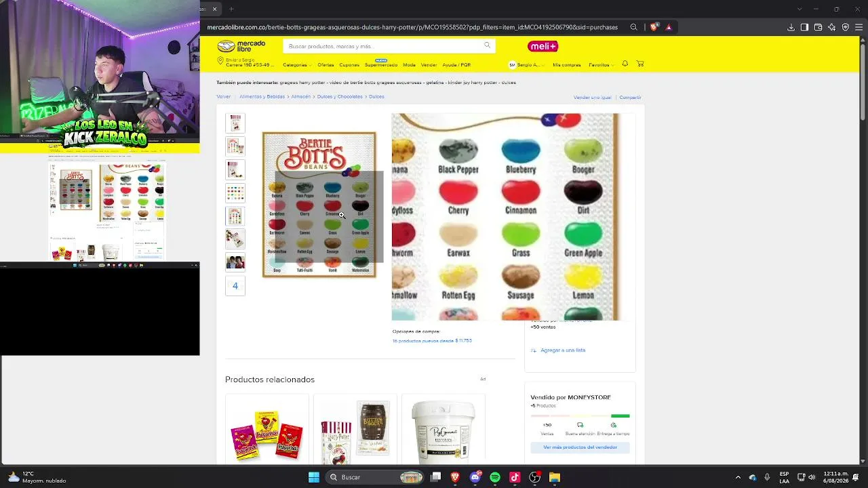Open Spotify from the taskbar
This screenshot has width=868, height=488.
(x=495, y=477)
